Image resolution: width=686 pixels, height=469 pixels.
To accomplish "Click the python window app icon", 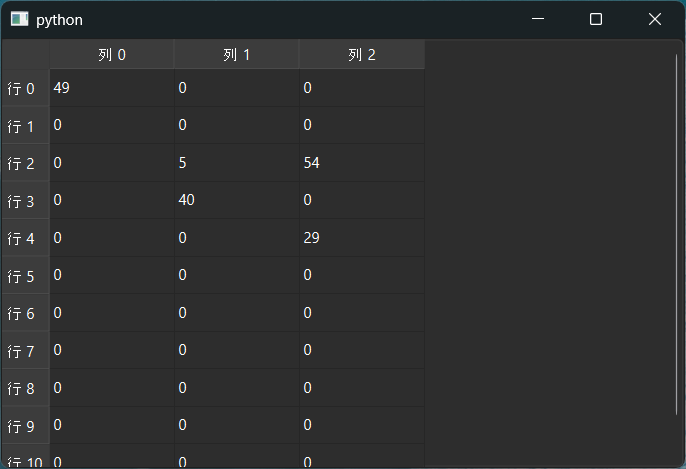I will [19, 19].
